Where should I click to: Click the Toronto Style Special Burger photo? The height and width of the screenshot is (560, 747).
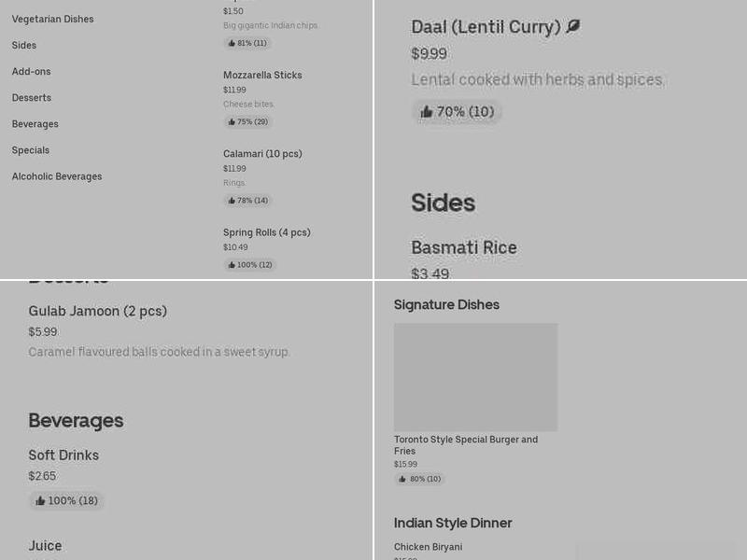pyautogui.click(x=476, y=377)
